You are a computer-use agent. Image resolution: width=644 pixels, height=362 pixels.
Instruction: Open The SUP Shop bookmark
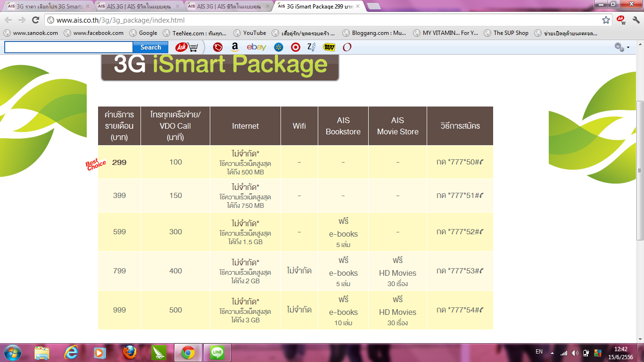[506, 33]
